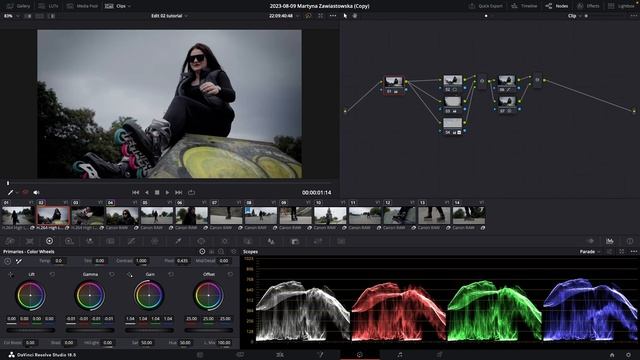This screenshot has width=640, height=360.
Task: Select node 06 in the node graph
Action: click(507, 83)
